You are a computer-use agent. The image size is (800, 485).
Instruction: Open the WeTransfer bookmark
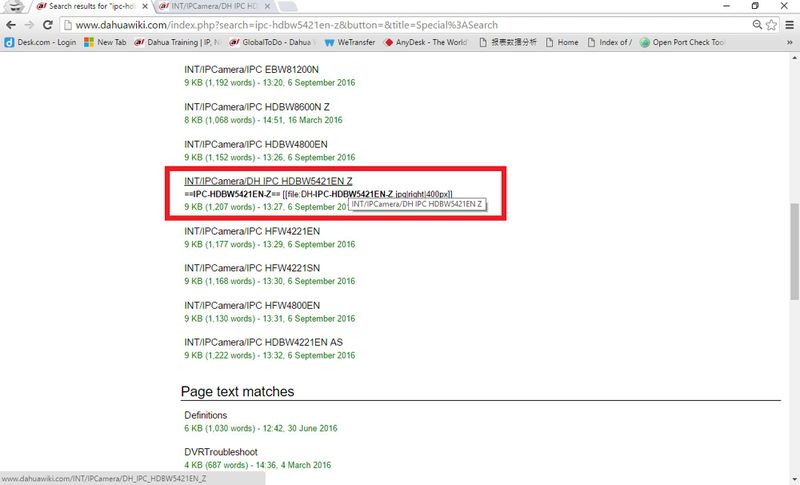click(349, 42)
